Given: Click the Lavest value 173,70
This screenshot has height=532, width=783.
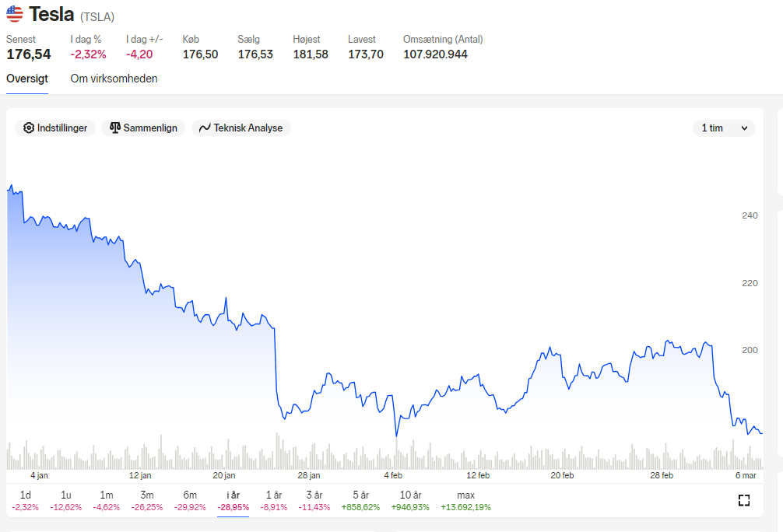Looking at the screenshot, I should [x=366, y=54].
